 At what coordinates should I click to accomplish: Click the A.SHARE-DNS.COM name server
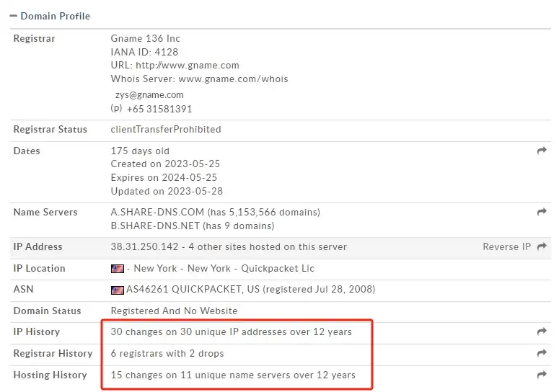point(157,212)
